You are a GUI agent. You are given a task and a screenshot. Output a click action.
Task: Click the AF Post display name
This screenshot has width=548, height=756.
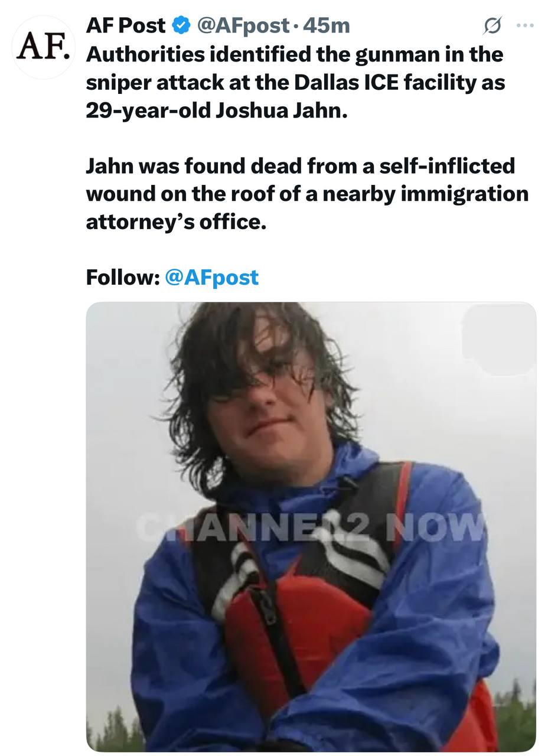coord(126,25)
